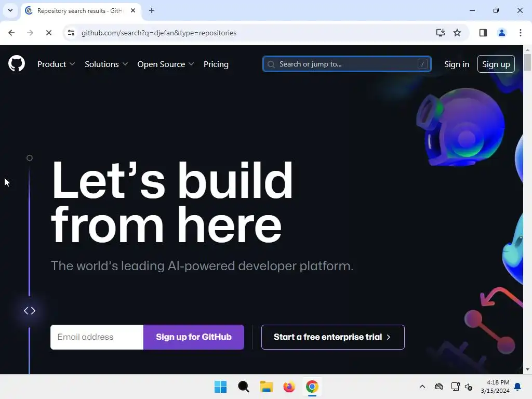Click the slash shortcut hint in search box

tap(422, 64)
